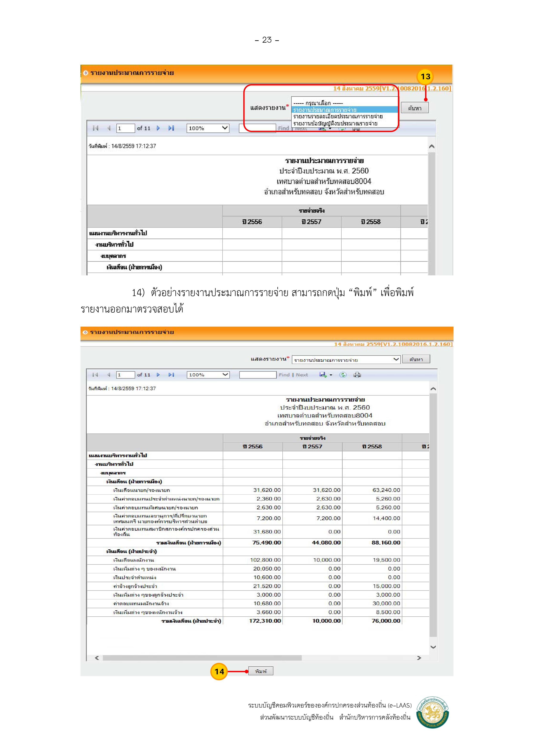Open the แสดงรายงาน dropdown showing รายงานประมาณการรายจ่าย
The height and width of the screenshot is (756, 534).
(x=346, y=360)
